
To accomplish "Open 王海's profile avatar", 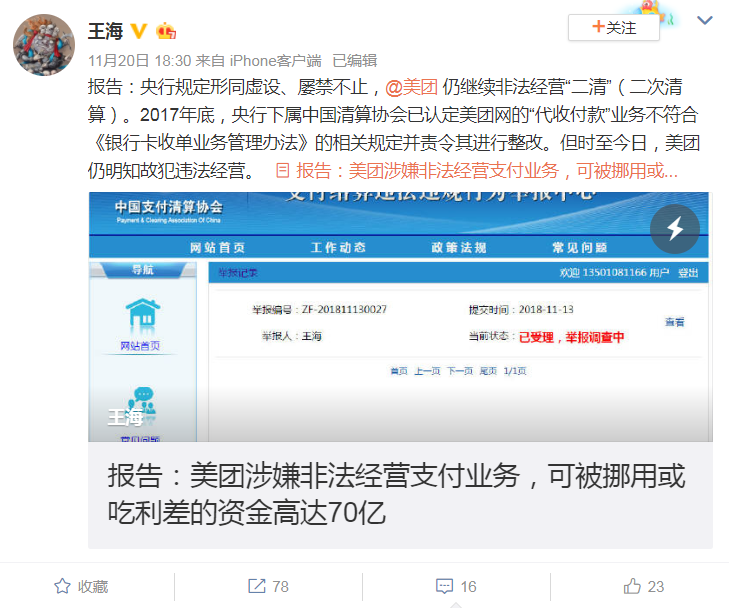I will pos(44,45).
